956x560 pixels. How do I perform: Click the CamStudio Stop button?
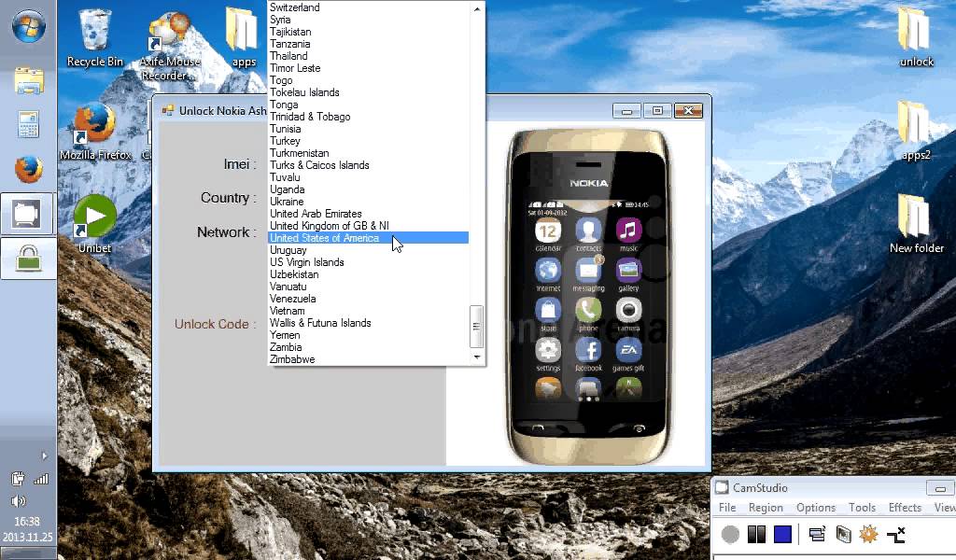(783, 535)
